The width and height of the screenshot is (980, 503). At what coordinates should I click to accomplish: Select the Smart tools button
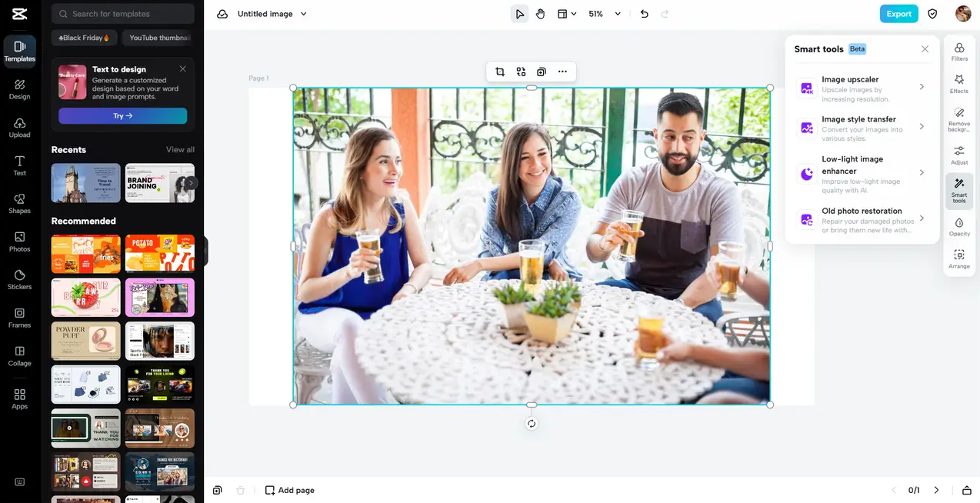[x=959, y=189]
